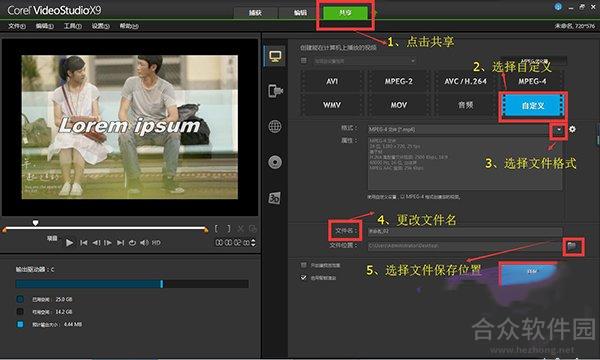Viewport: 600px width, 360px height.
Task: Click the 25.0 GB used space text
Action: [x=64, y=299]
